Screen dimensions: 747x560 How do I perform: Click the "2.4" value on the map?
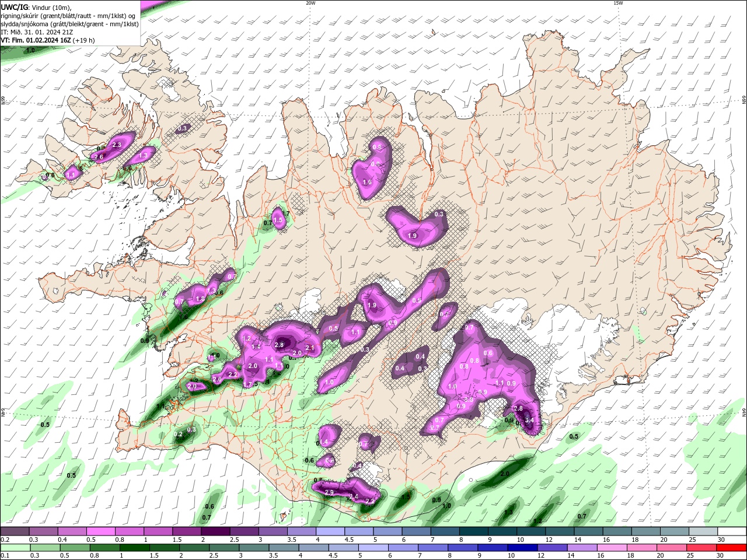click(x=352, y=497)
